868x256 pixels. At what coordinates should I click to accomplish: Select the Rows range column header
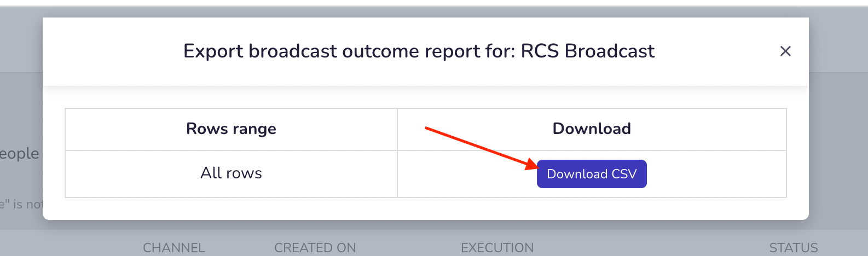coord(231,129)
